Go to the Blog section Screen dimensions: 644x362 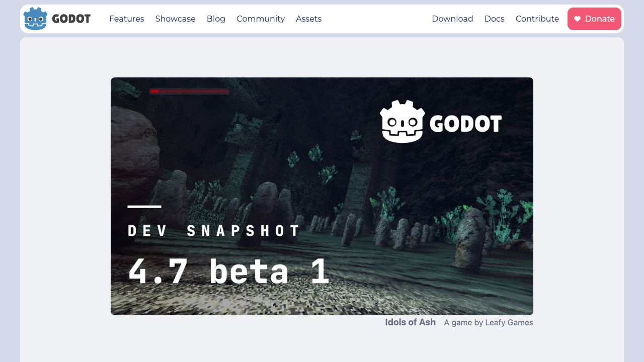click(216, 19)
